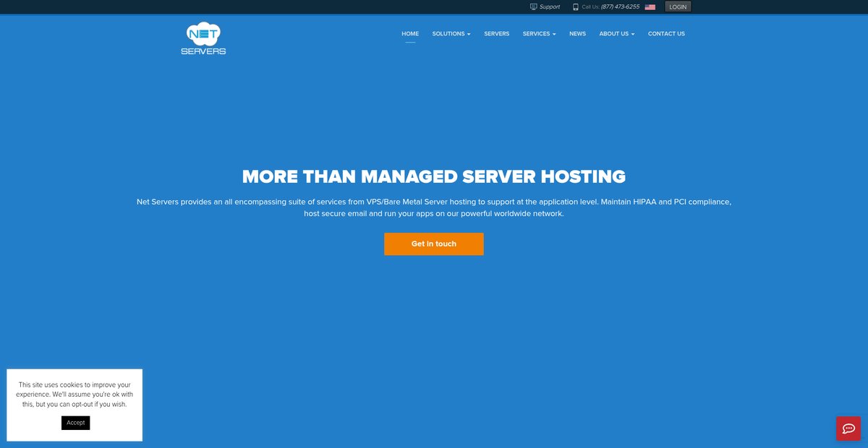This screenshot has height=448, width=868.
Task: Click the Support monitor icon
Action: pos(534,7)
